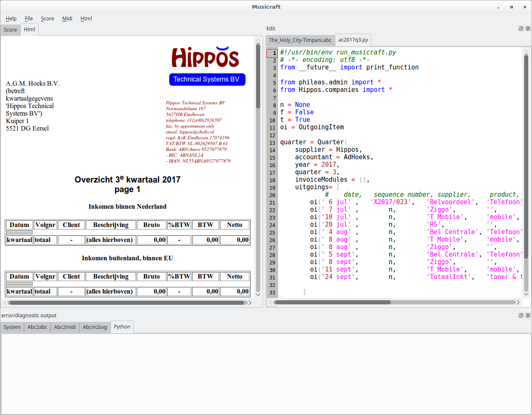Image resolution: width=532 pixels, height=415 pixels.
Task: Float the error/diagnostic output panel
Action: [521, 316]
